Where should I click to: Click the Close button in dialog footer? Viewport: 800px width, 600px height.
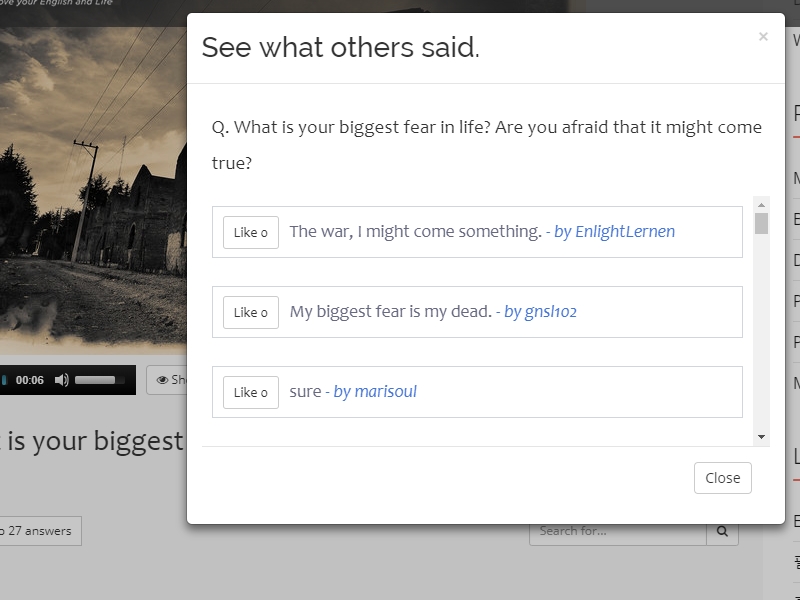[722, 478]
